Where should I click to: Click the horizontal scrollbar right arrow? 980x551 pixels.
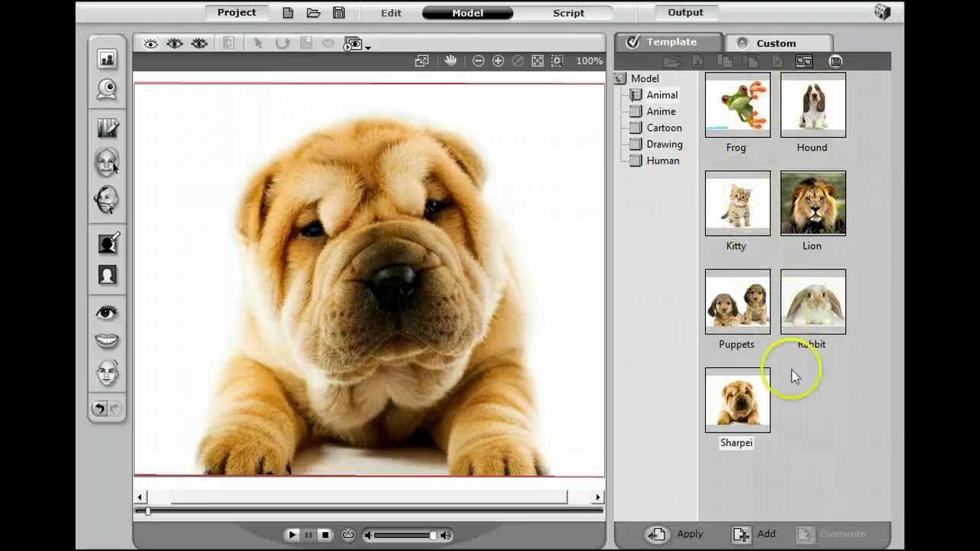tap(598, 497)
